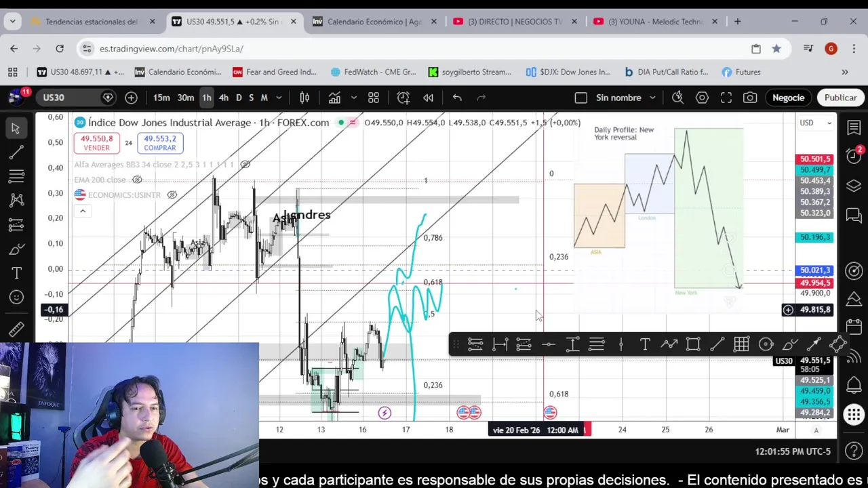The width and height of the screenshot is (868, 488).
Task: Select the ruler measure tool in left toolbar
Action: [x=16, y=330]
